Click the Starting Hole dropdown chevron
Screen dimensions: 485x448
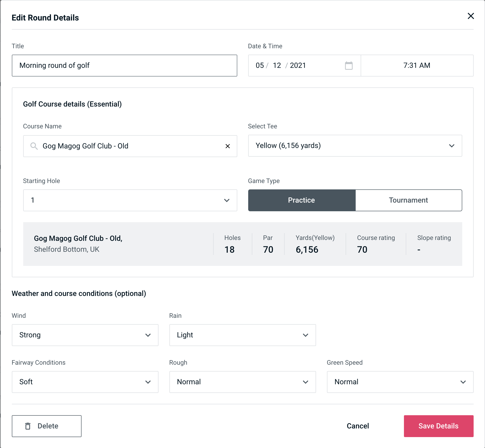pyautogui.click(x=227, y=200)
